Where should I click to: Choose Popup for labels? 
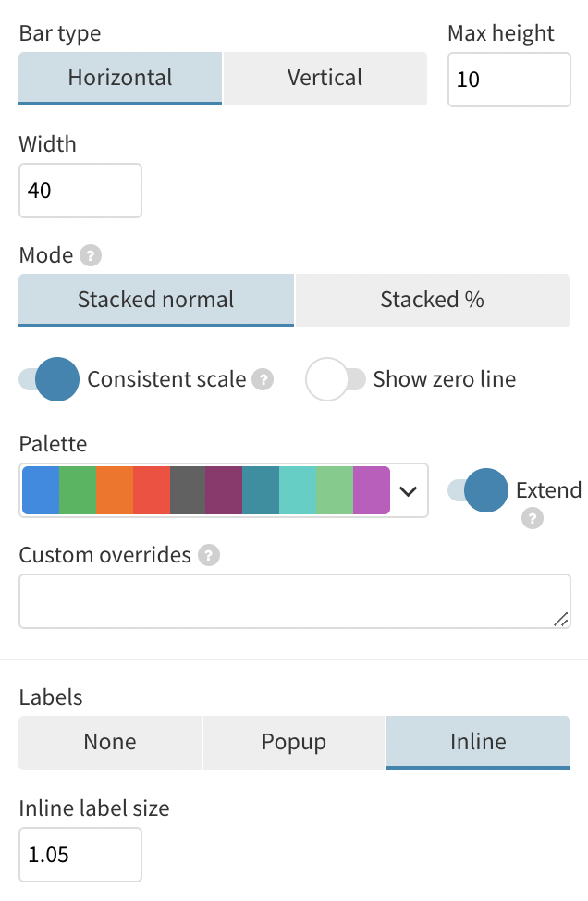point(293,741)
